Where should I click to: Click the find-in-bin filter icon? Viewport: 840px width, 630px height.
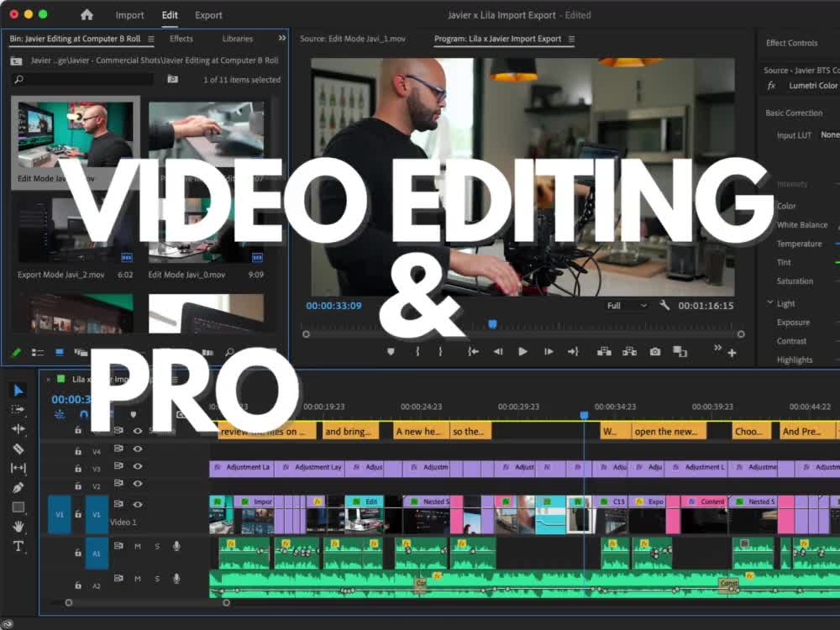point(172,79)
